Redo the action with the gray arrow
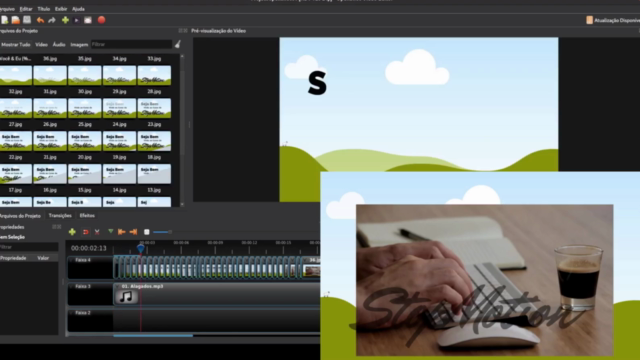The image size is (640, 360). [52, 20]
